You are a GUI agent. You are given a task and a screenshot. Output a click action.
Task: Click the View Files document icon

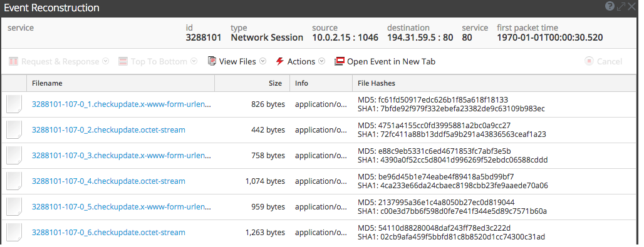pyautogui.click(x=212, y=61)
